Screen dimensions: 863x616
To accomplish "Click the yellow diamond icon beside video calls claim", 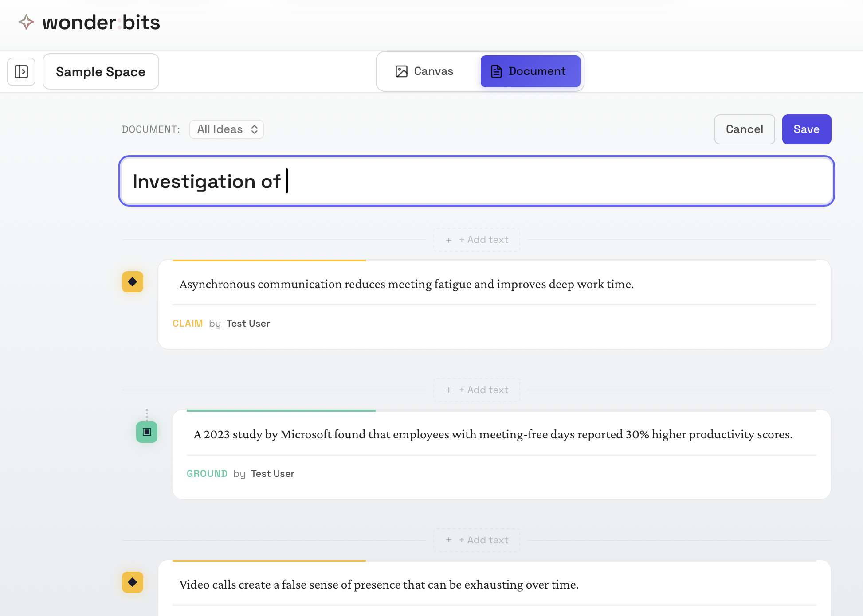I will tap(133, 582).
